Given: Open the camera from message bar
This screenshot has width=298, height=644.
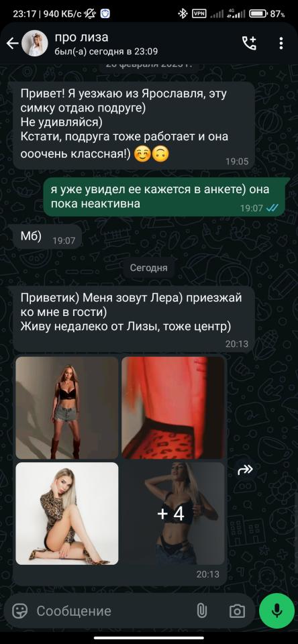Looking at the screenshot, I should tap(237, 610).
